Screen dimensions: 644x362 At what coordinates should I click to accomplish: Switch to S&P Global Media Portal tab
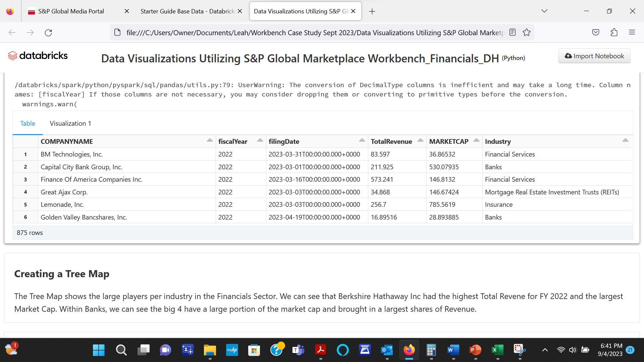71,11
